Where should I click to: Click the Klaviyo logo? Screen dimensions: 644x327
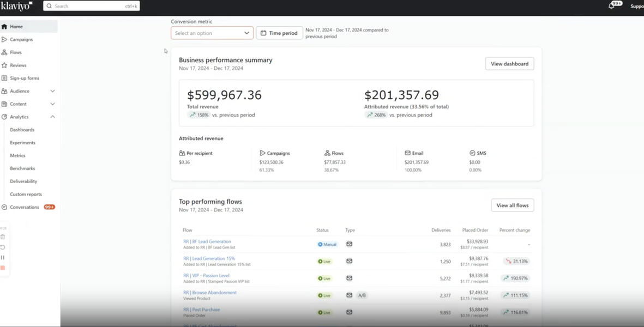pos(17,6)
